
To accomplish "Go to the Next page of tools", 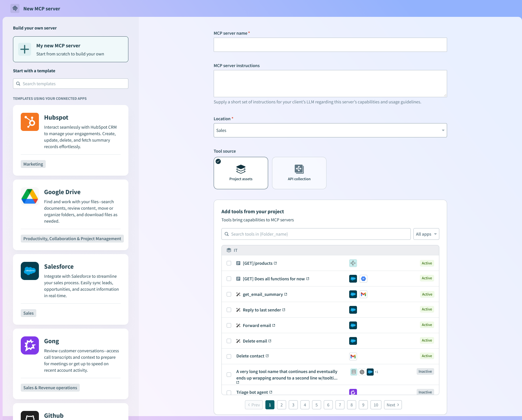I will click(393, 405).
